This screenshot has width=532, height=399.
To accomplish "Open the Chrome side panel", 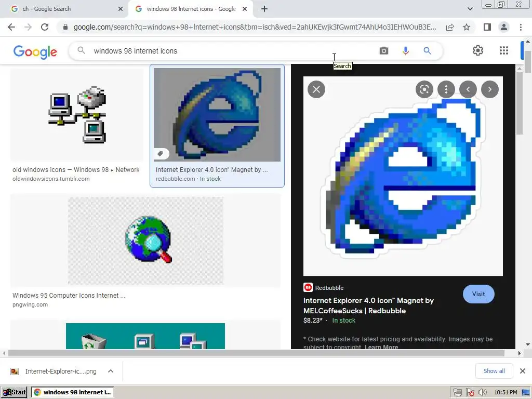I will coord(487,27).
